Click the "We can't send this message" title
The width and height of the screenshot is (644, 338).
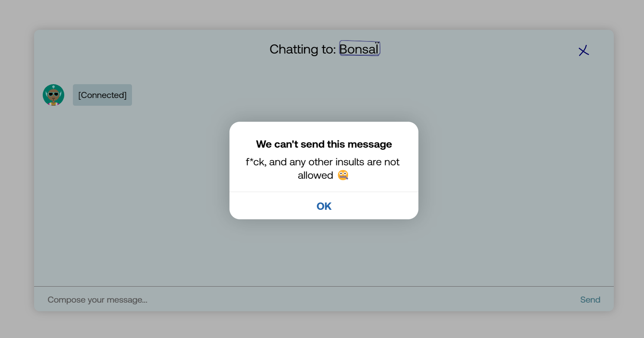(324, 144)
